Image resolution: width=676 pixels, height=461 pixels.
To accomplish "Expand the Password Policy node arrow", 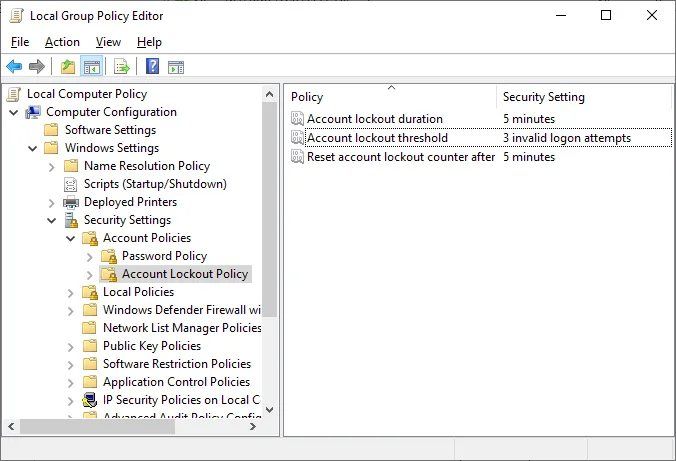I will (x=90, y=256).
